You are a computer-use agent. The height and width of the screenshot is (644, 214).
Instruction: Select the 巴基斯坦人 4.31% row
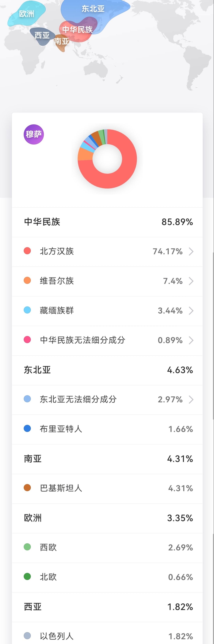point(107,488)
